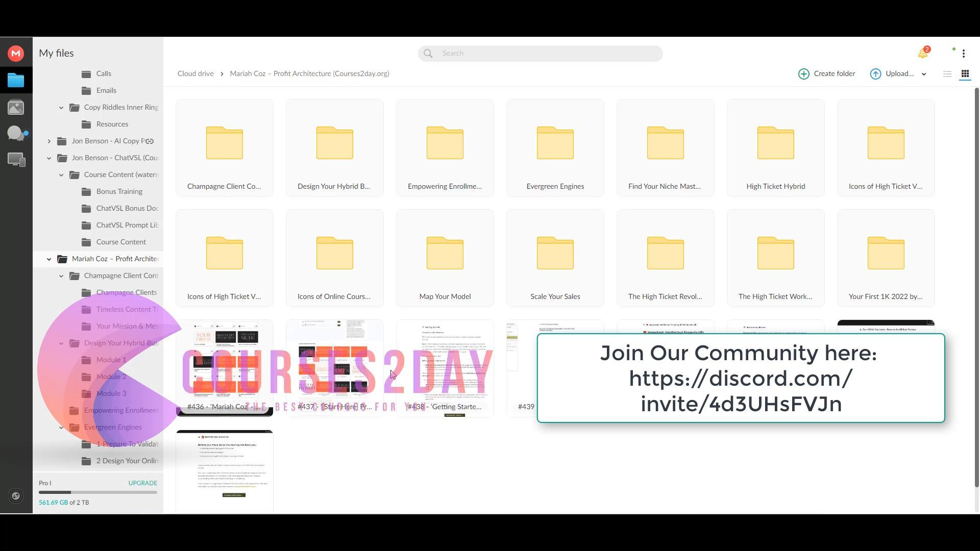The height and width of the screenshot is (551, 980).
Task: Open Icons of Online Cours... folder
Action: 335,258
